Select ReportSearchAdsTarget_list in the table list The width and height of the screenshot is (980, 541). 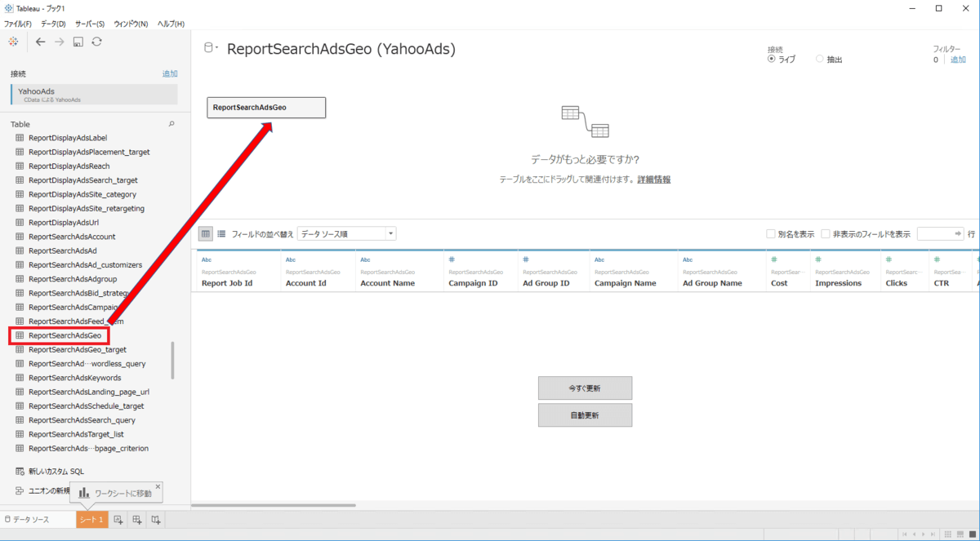tap(76, 434)
